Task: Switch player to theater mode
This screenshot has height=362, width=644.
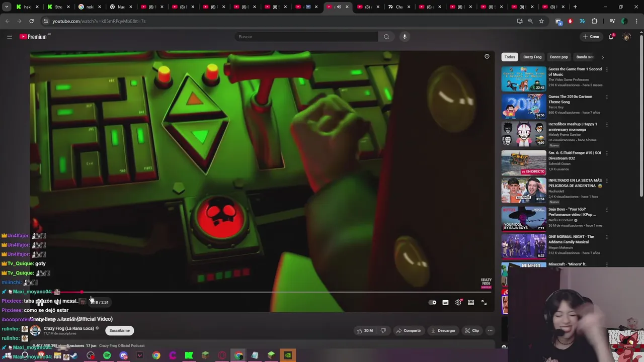Action: point(471,302)
